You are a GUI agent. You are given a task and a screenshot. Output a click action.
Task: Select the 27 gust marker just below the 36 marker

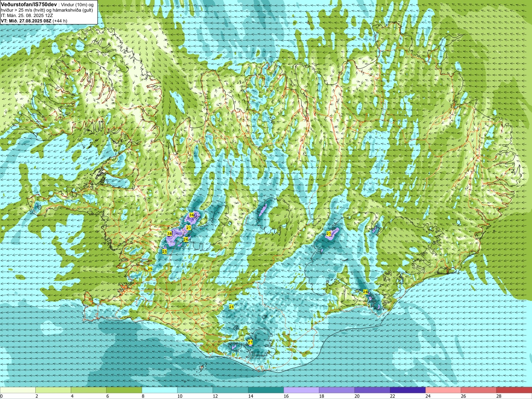coord(188,228)
